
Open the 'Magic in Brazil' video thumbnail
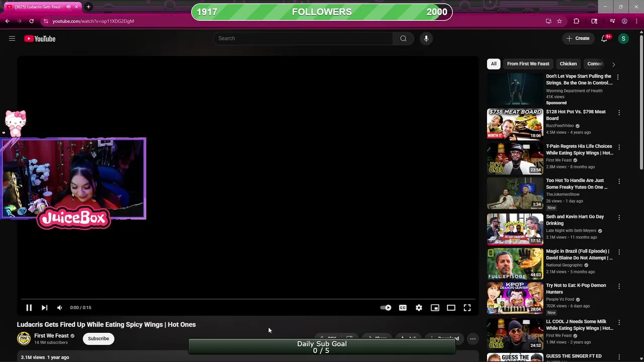[x=515, y=263]
